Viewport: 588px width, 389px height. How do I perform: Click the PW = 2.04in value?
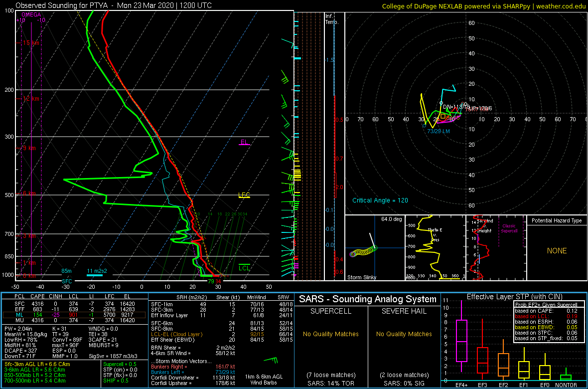(19, 329)
